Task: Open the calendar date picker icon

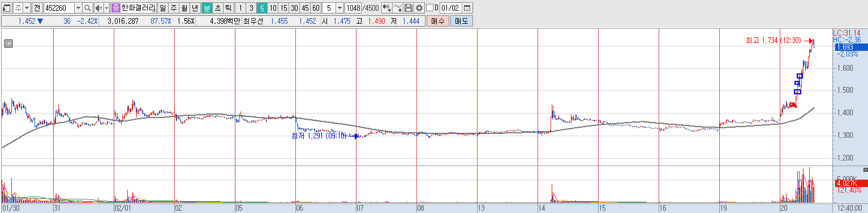Action: click(467, 8)
